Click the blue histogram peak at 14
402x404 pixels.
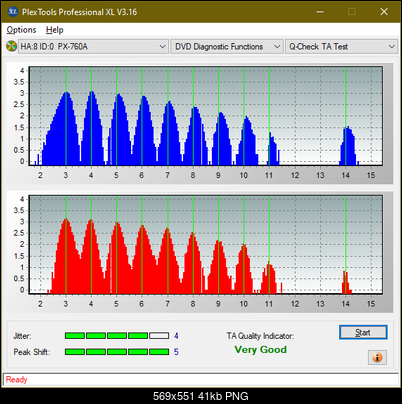[x=348, y=146]
